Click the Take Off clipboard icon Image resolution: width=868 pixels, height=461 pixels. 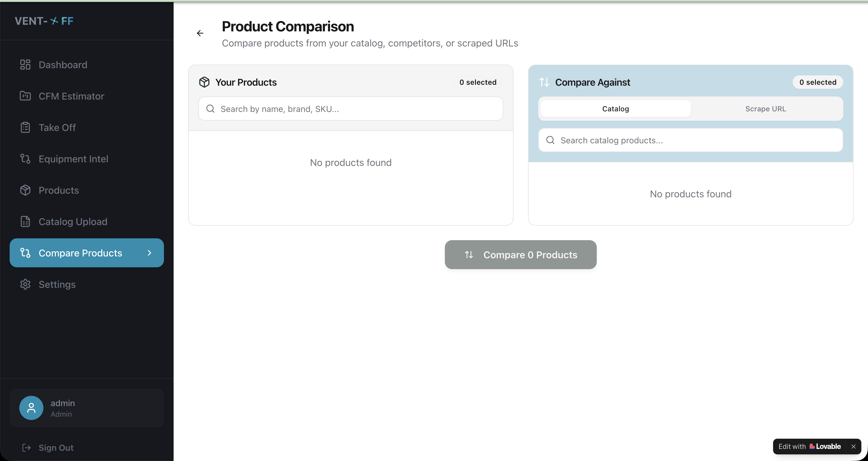click(x=25, y=128)
